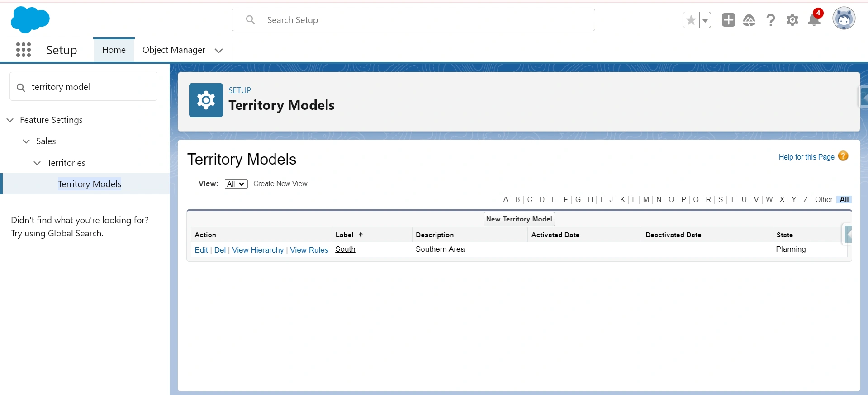The width and height of the screenshot is (868, 395).
Task: Click the Territory Models setup gear badge
Action: [206, 100]
